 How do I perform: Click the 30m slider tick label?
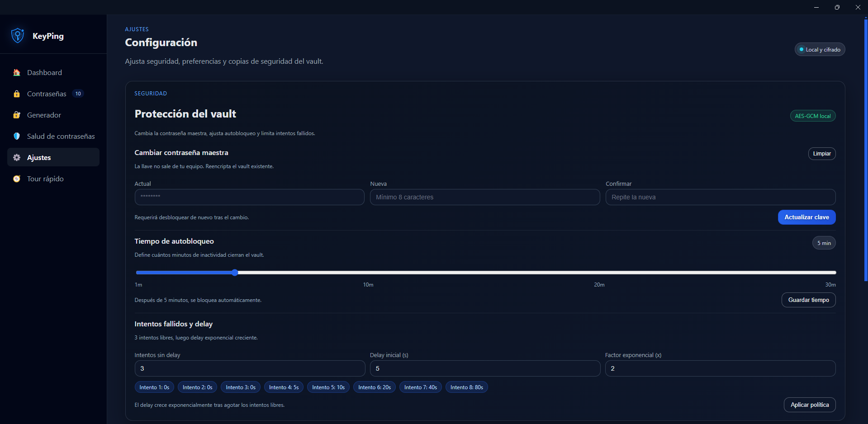click(830, 285)
